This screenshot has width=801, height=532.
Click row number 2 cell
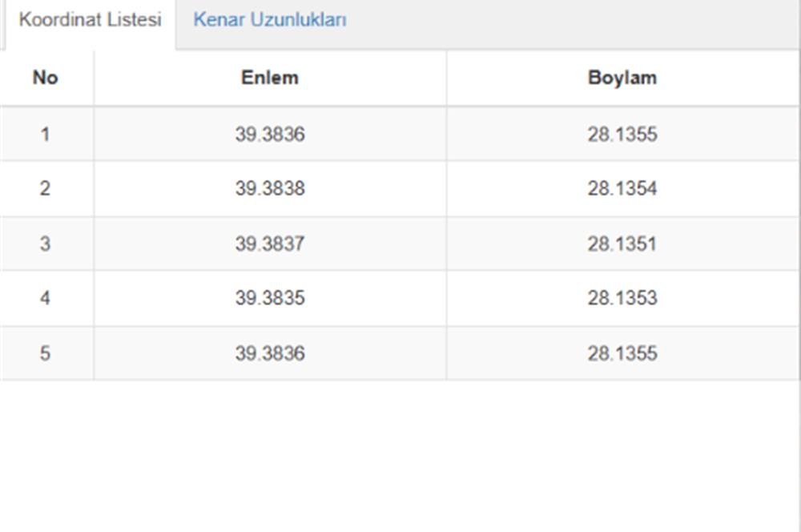(46, 188)
